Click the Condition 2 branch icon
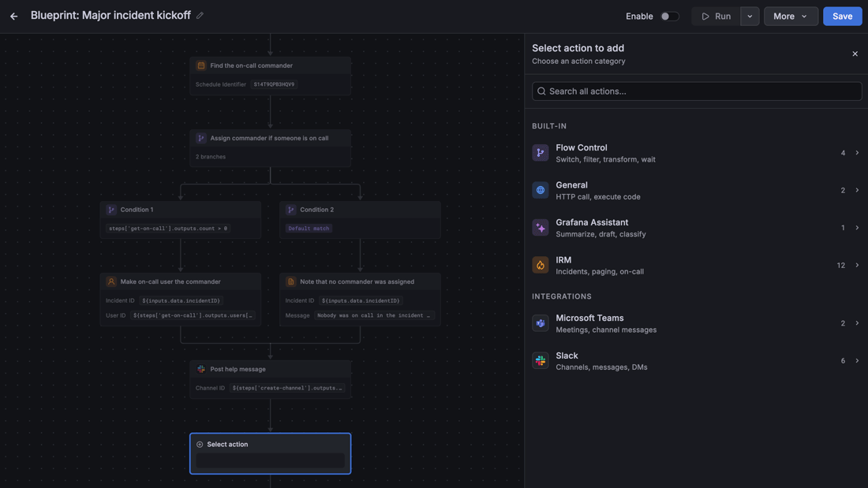The width and height of the screenshot is (868, 488). coord(290,210)
